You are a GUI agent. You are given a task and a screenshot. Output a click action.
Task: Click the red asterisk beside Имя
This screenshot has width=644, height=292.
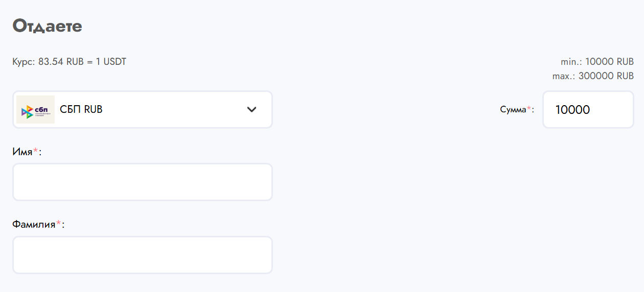pyautogui.click(x=36, y=151)
